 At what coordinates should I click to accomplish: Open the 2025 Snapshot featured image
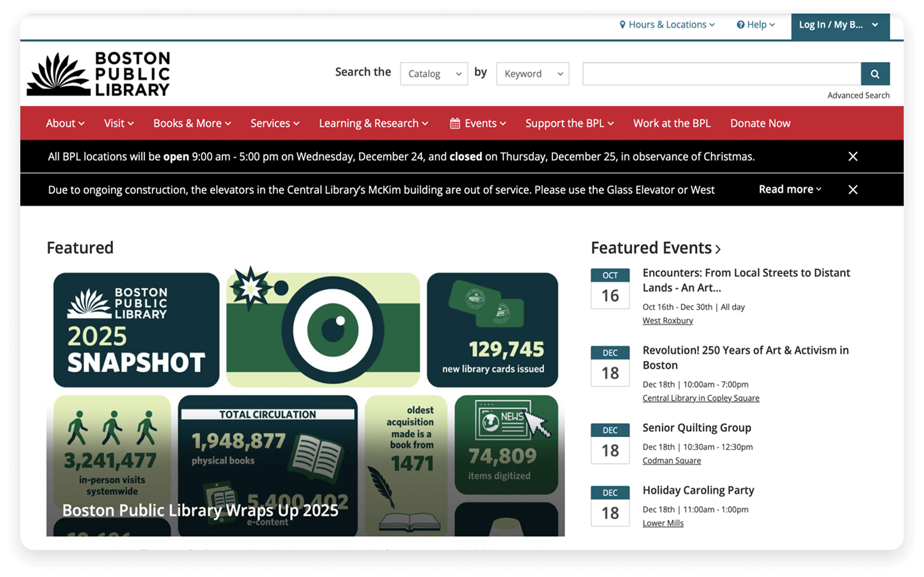point(305,403)
